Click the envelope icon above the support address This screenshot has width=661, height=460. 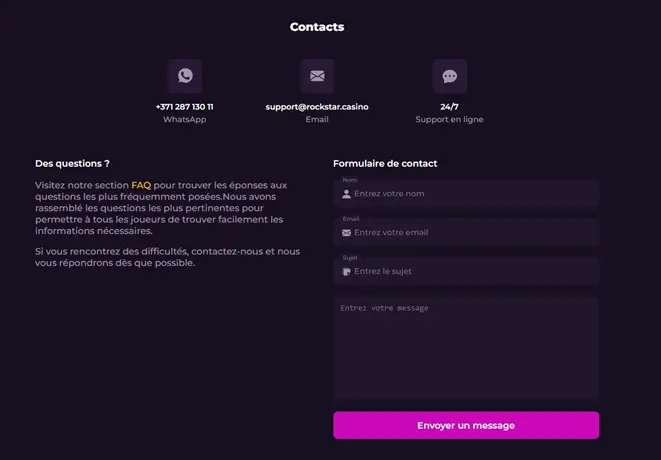(317, 76)
